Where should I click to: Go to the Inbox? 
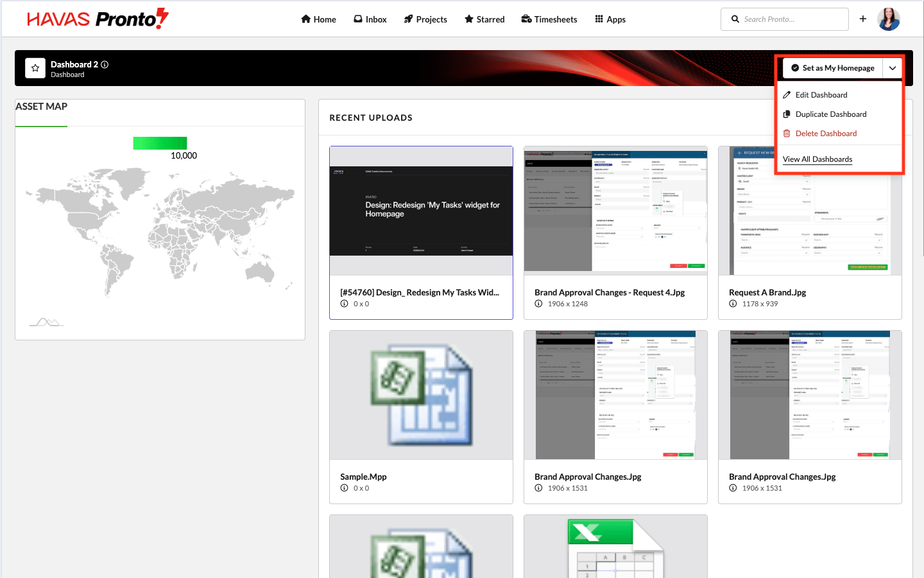coord(370,19)
